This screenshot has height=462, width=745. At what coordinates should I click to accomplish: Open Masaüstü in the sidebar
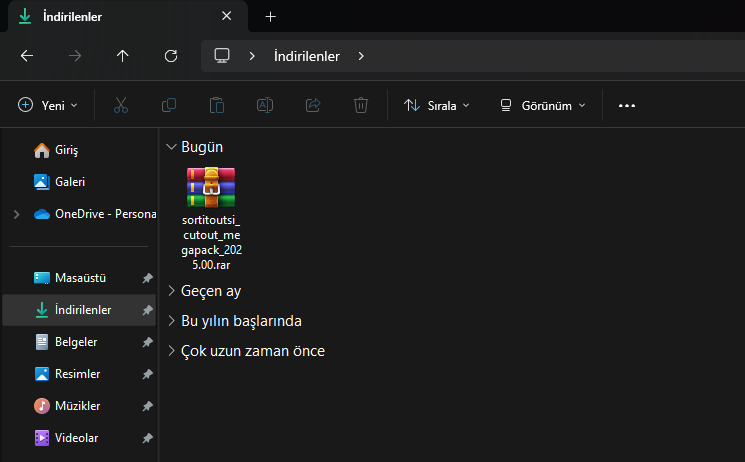[x=80, y=278]
